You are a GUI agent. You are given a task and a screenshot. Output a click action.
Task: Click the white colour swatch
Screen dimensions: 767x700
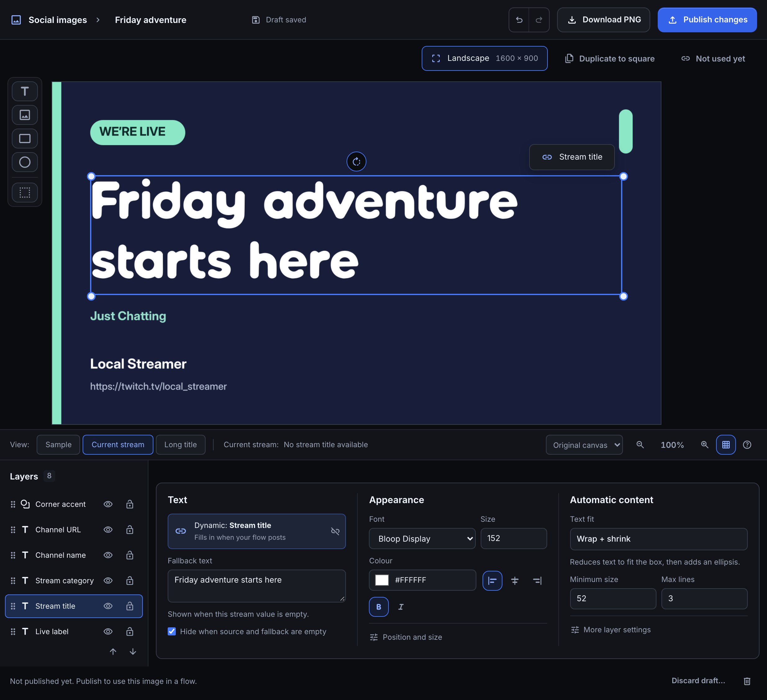pos(382,580)
